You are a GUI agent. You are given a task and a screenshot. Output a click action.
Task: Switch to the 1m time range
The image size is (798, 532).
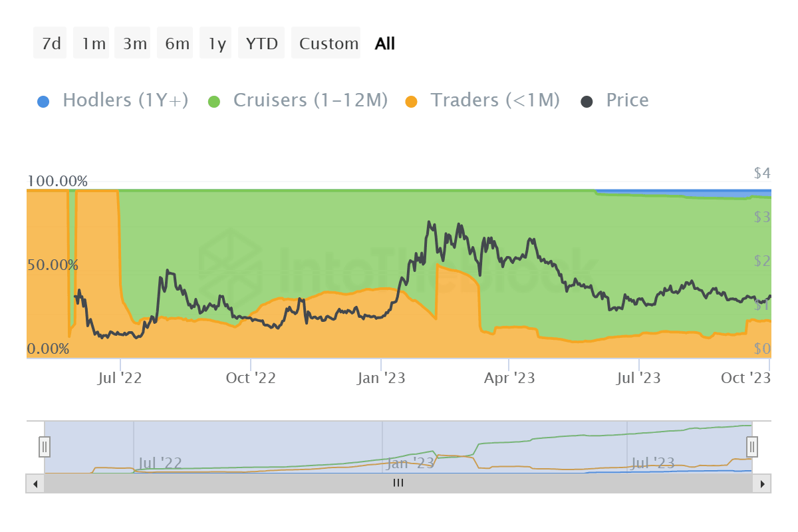click(93, 44)
